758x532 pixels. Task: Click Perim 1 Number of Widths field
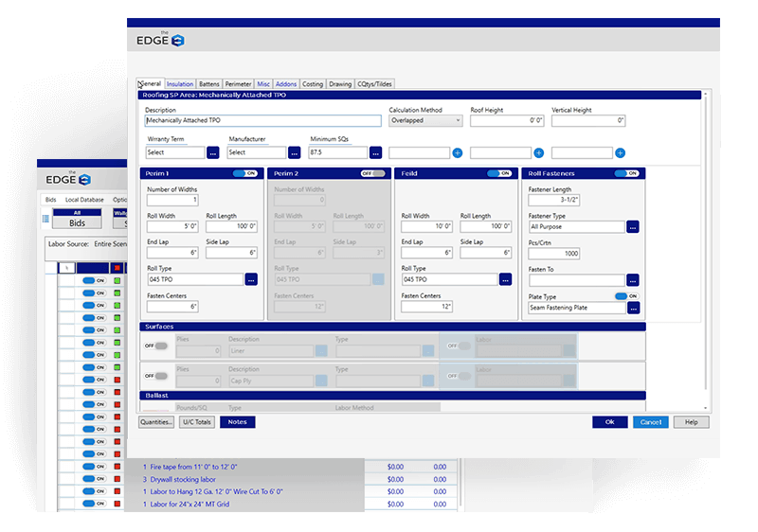172,200
